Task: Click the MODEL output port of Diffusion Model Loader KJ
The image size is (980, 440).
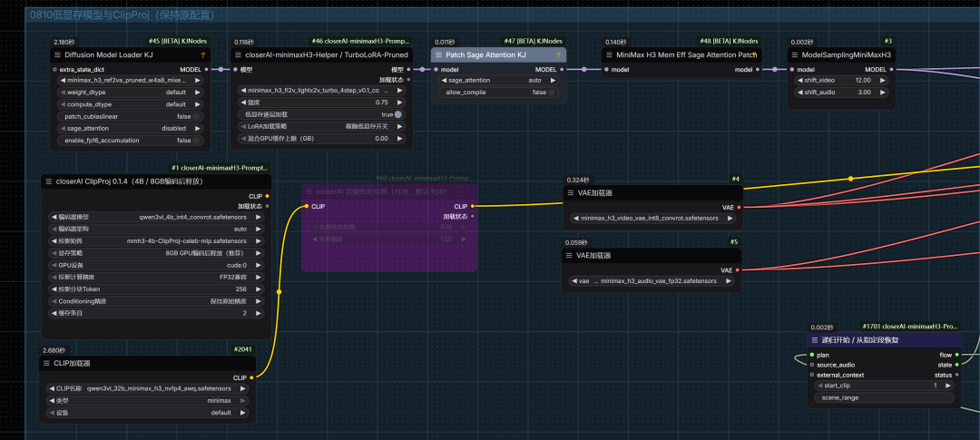Action: pos(204,69)
